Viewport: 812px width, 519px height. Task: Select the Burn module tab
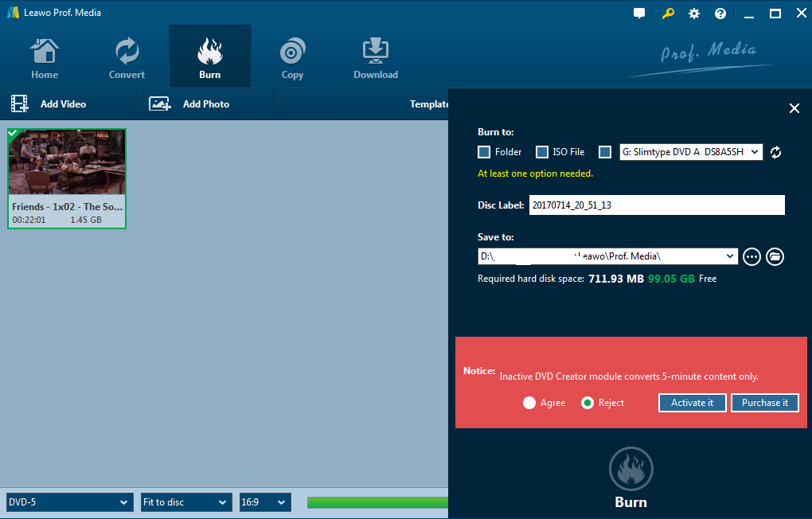(209, 57)
